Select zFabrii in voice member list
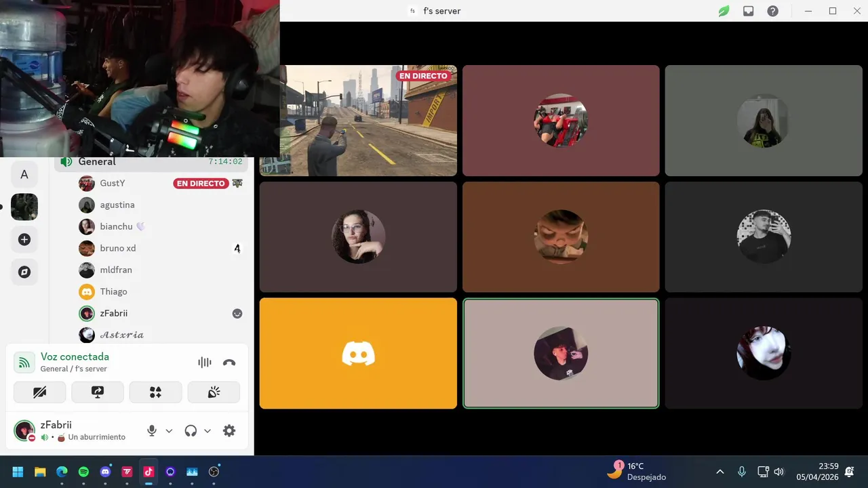Viewport: 868px width, 488px height. [161, 313]
